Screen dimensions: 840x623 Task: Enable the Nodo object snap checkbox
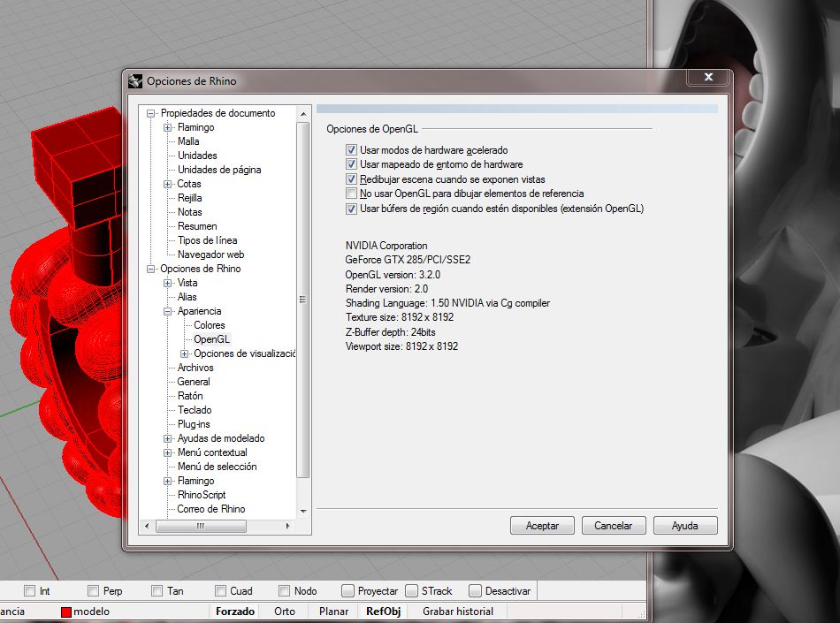click(x=284, y=591)
